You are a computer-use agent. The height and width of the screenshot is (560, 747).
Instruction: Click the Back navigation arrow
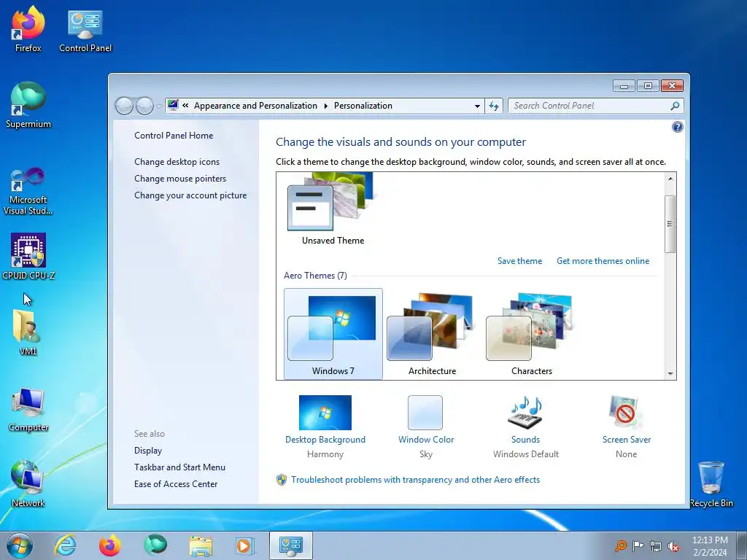pos(124,106)
